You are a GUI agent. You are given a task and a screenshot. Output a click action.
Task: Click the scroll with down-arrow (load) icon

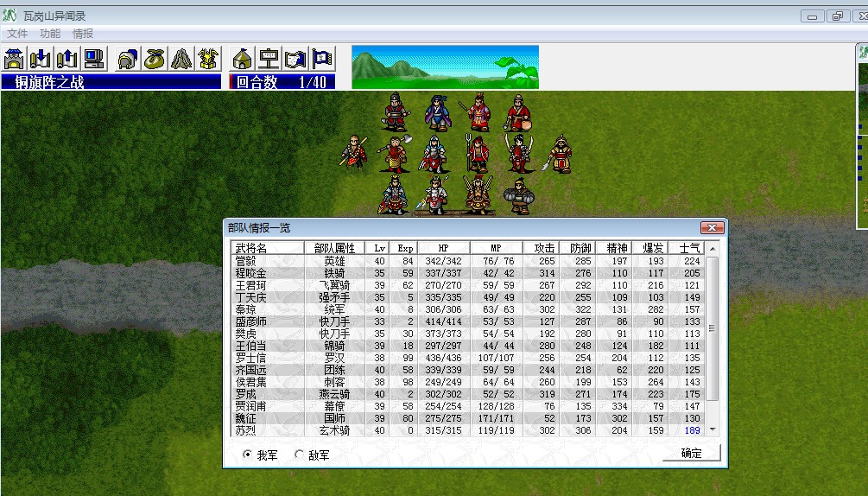tap(41, 59)
